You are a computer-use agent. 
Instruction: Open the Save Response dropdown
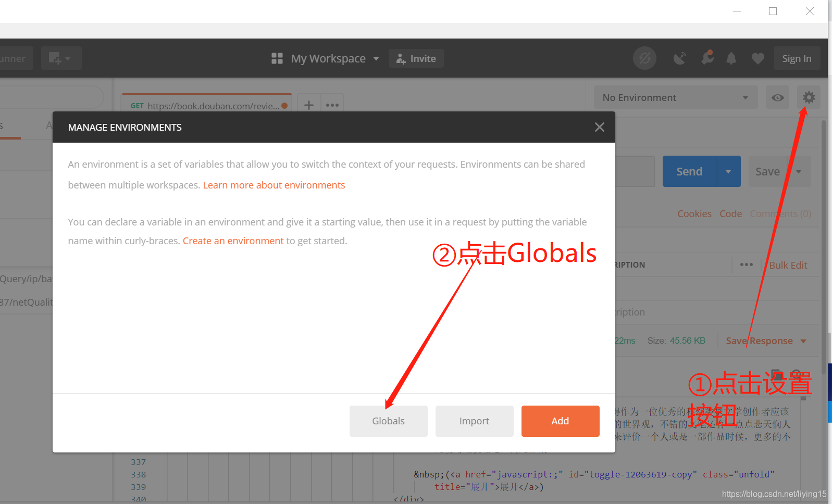(x=766, y=341)
